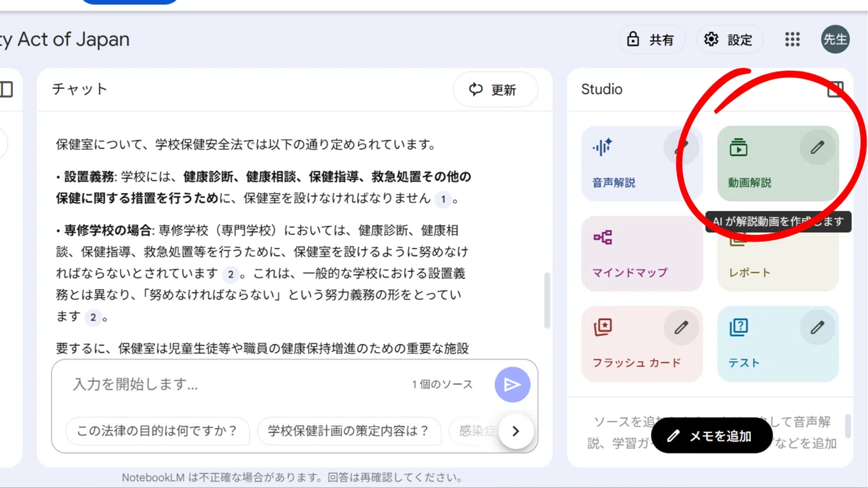Click the チャット panel heading
The image size is (868, 488).
80,90
